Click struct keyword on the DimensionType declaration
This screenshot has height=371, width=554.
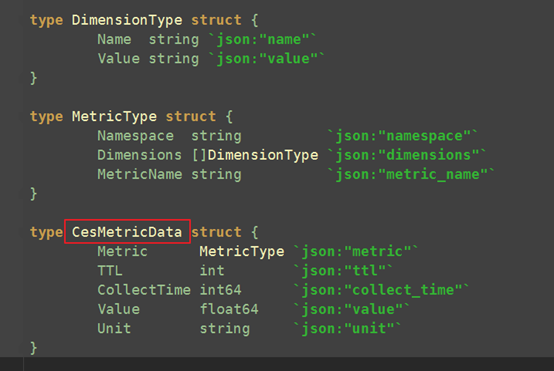pyautogui.click(x=216, y=20)
